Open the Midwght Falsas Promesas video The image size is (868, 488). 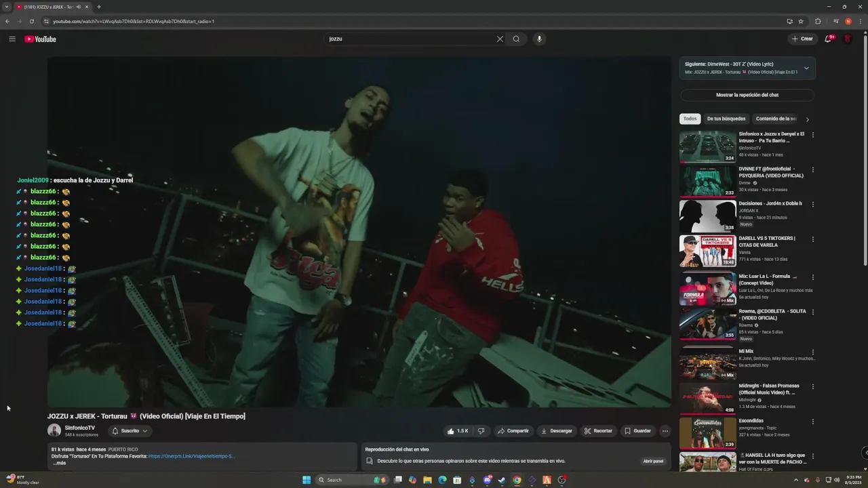707,399
